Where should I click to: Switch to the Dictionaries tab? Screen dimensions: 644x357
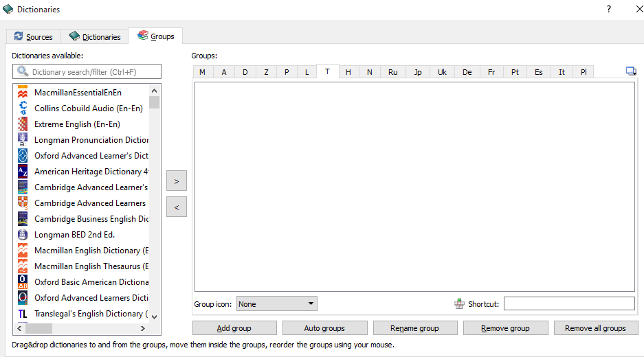coord(95,36)
